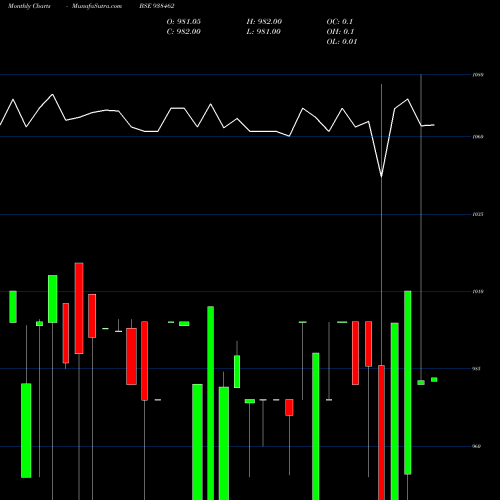
Task: Click the 'OH: 0.1' reading
Action: coord(340,32)
